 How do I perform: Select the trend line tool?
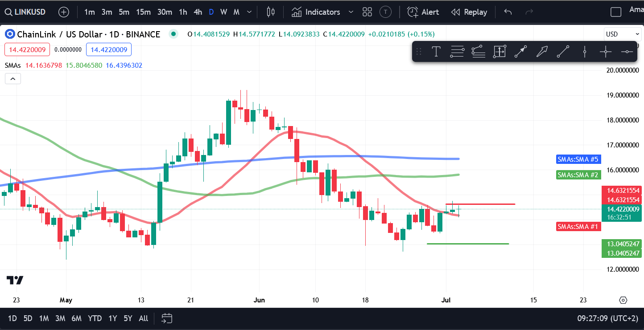563,52
